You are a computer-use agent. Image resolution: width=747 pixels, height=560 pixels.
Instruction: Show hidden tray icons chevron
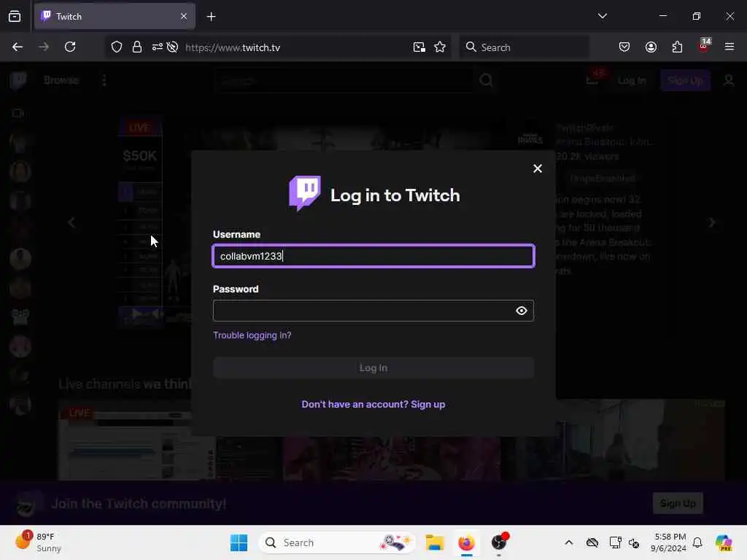click(569, 542)
